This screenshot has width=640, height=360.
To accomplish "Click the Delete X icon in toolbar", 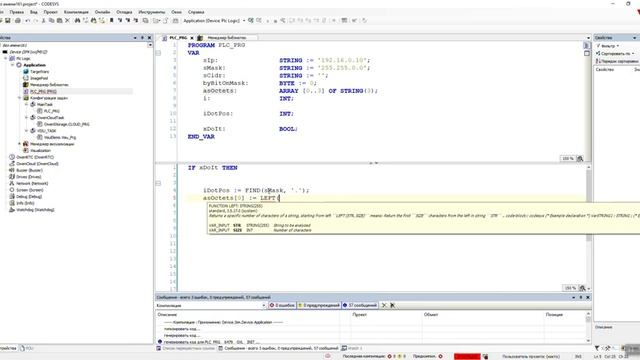I will 67,20.
